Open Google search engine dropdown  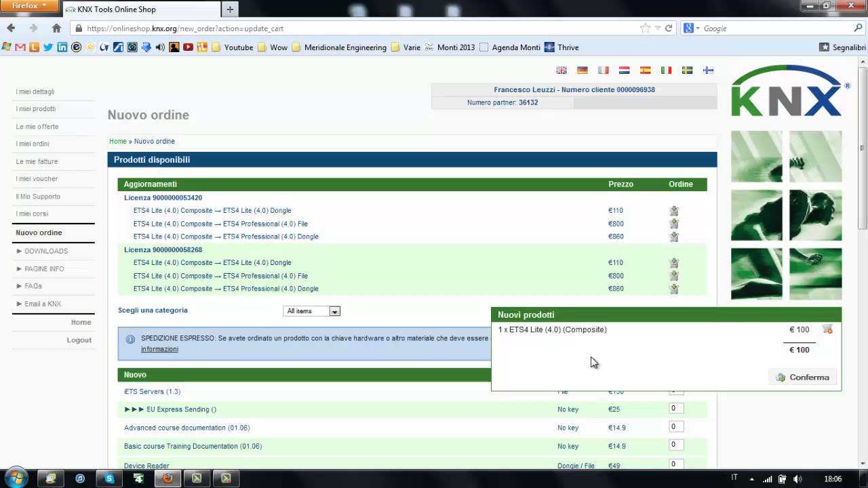[692, 28]
